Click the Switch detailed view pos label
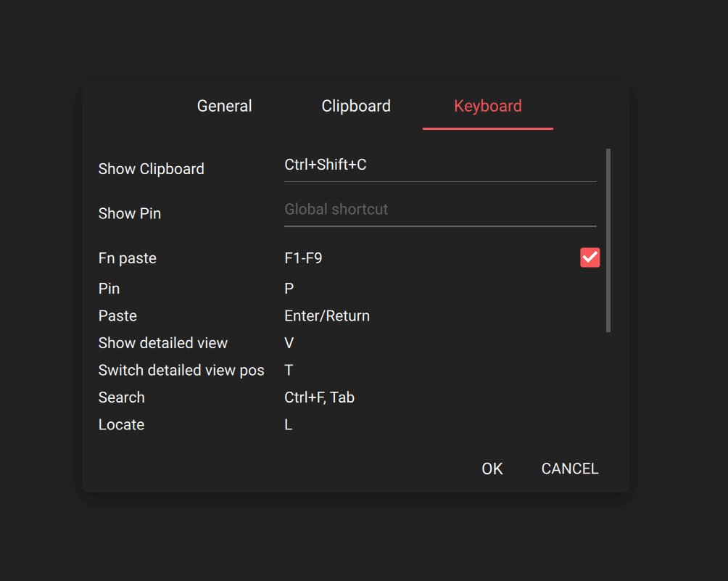This screenshot has height=581, width=728. click(x=181, y=371)
